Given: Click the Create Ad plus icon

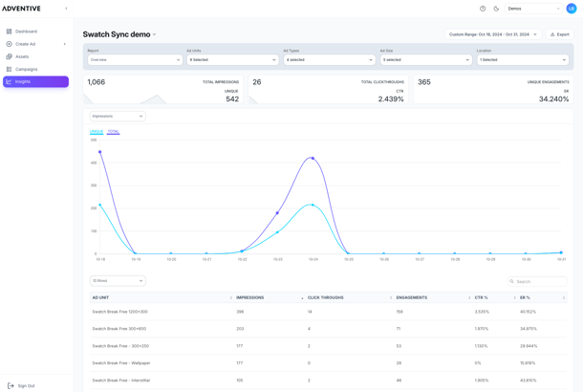Looking at the screenshot, I should pos(9,44).
